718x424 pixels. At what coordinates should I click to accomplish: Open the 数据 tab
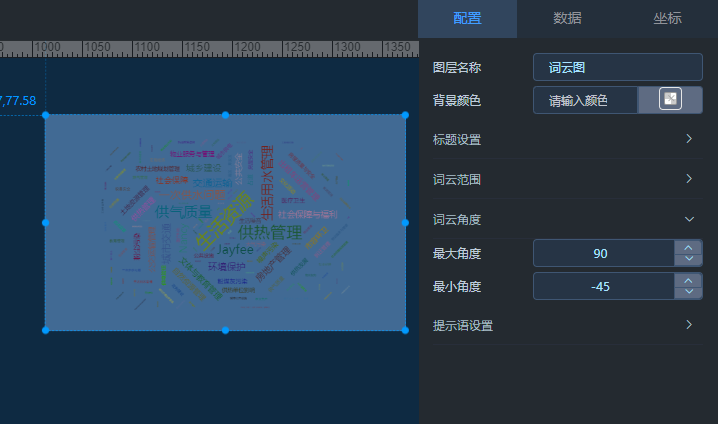tap(567, 18)
